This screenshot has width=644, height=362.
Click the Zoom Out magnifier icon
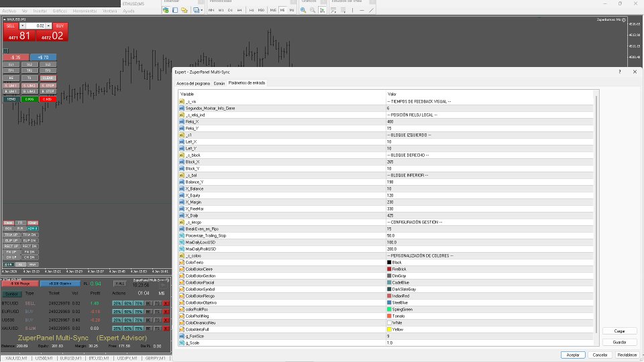(313, 10)
